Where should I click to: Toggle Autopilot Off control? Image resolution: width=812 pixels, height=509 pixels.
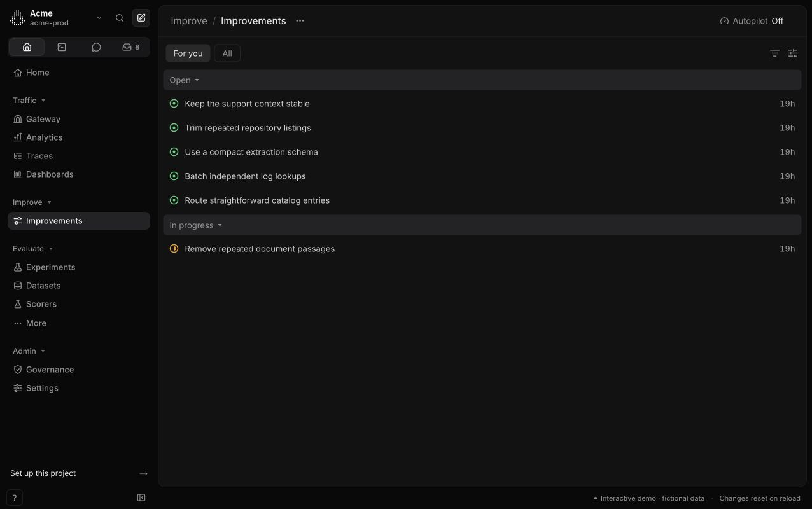point(752,21)
